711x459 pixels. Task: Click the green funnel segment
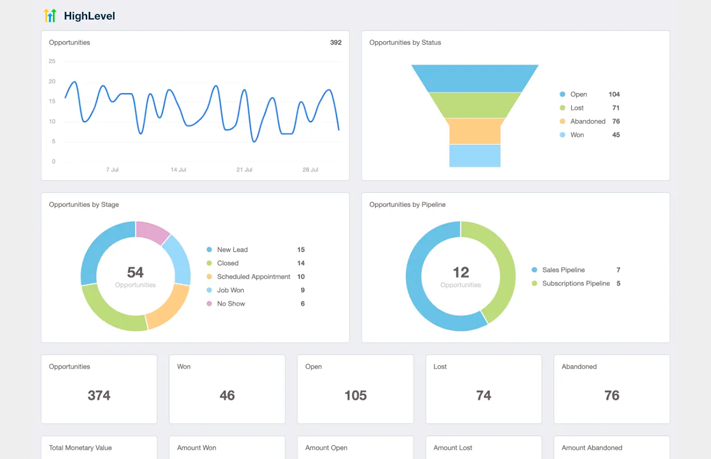pos(475,105)
